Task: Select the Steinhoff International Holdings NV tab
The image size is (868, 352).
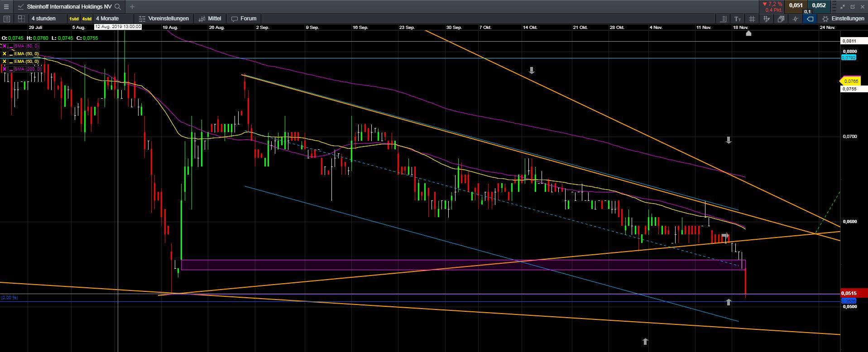Action: tap(69, 7)
